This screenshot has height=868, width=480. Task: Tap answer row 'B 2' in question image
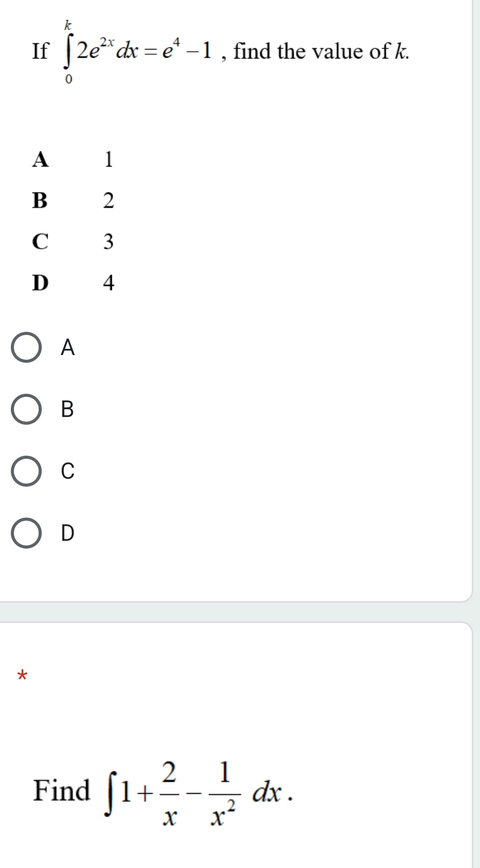tap(73, 200)
